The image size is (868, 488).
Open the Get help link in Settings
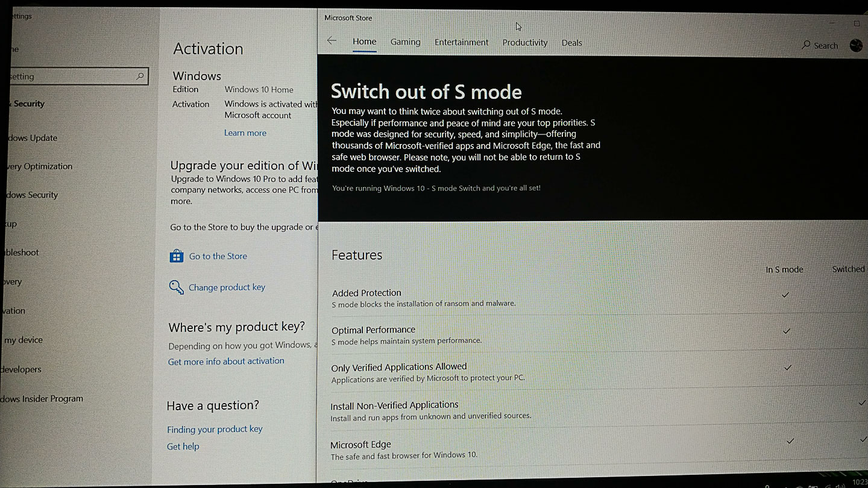coord(183,446)
